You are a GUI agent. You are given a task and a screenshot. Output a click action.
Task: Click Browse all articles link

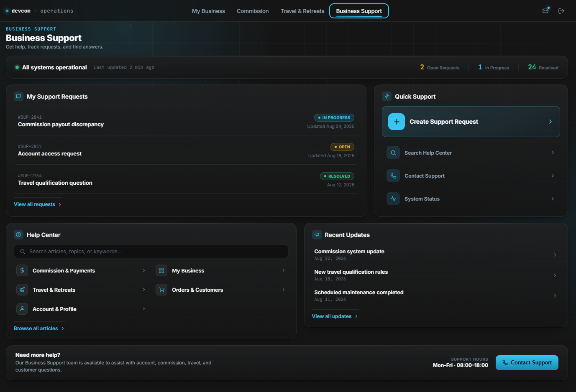click(39, 328)
